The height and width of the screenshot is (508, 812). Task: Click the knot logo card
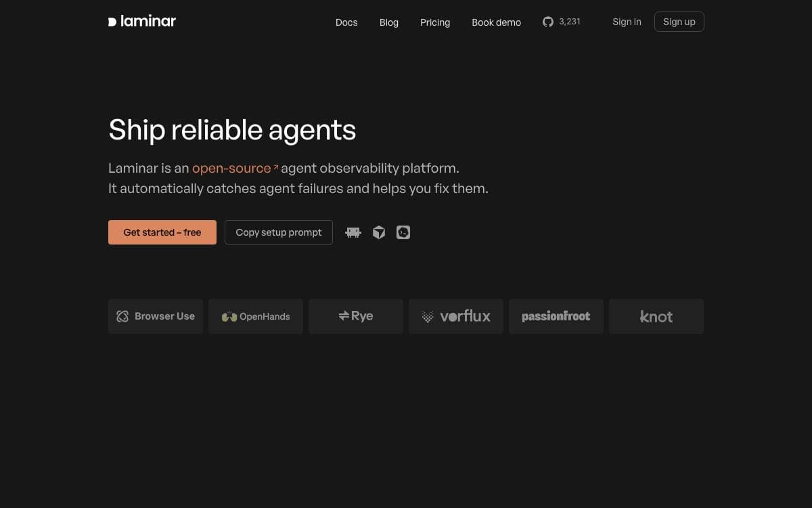pos(656,316)
